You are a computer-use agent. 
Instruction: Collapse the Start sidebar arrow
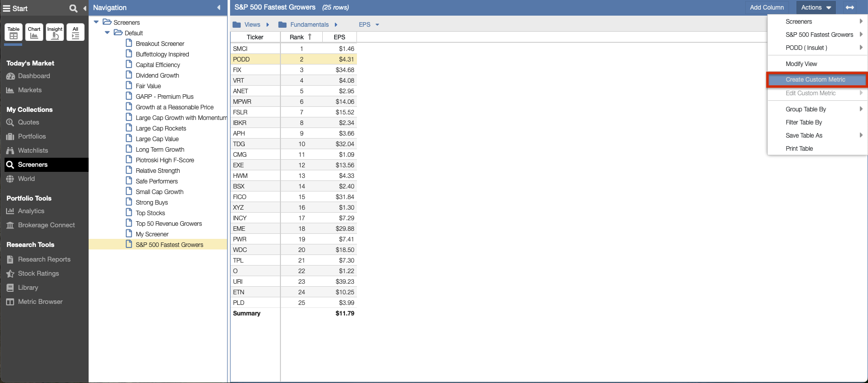click(x=85, y=8)
